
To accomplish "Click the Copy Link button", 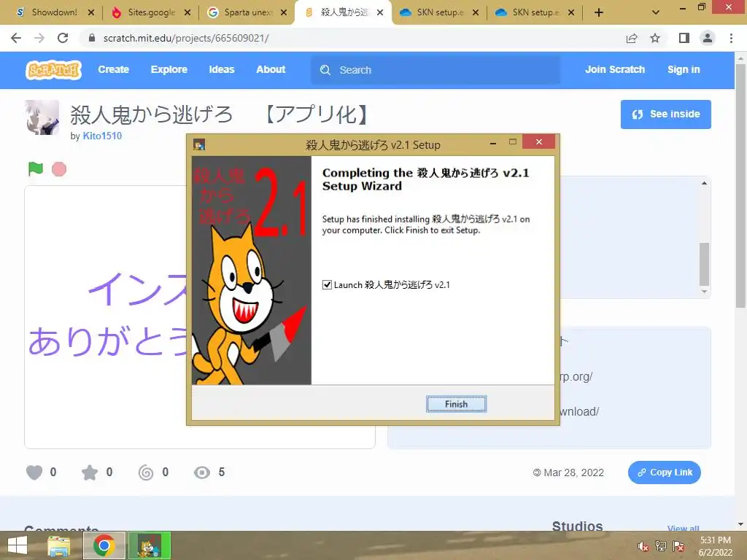I will (664, 472).
